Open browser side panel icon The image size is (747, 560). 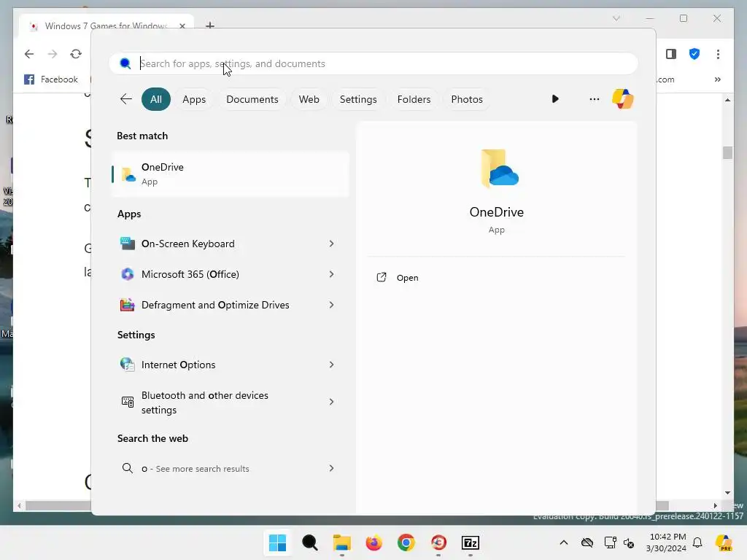click(x=671, y=54)
